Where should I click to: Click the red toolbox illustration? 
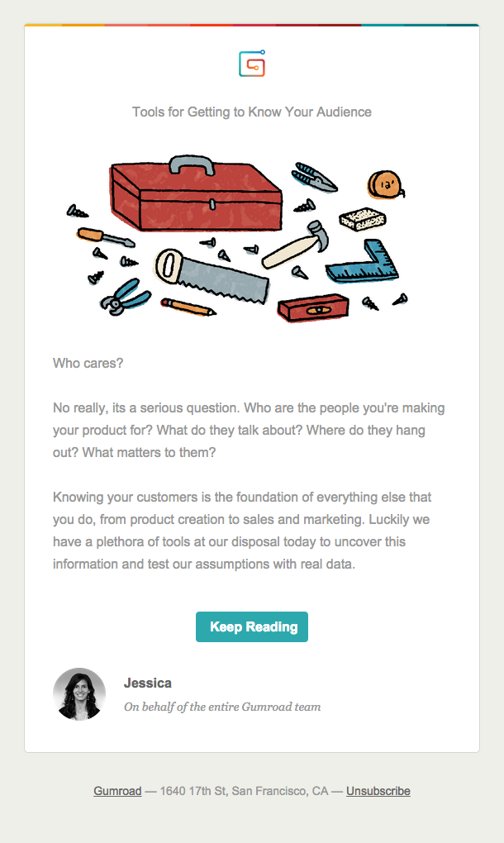tap(196, 193)
